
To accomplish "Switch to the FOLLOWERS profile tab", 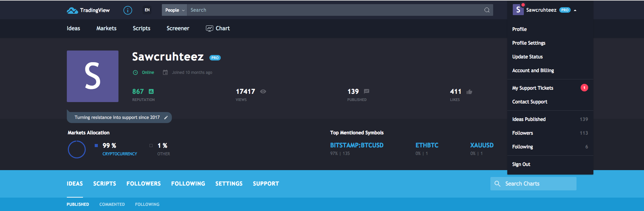I will coord(144,184).
